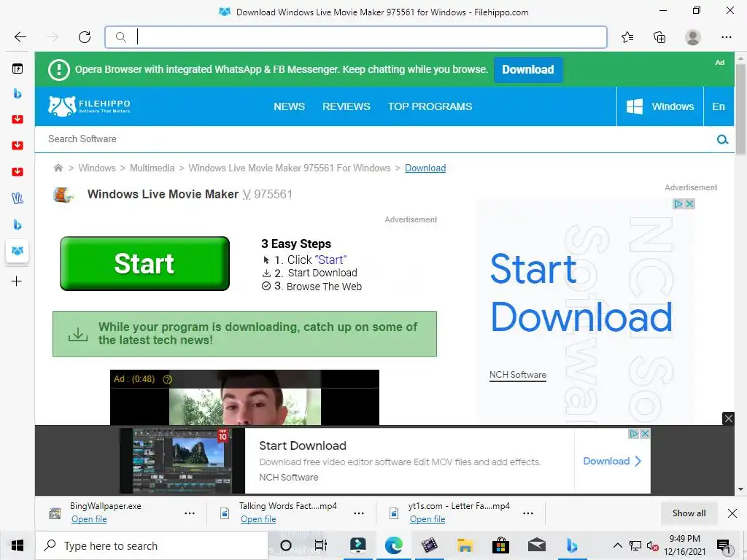Open the Favorites star icon
Screen dimensions: 747x560
point(627,36)
